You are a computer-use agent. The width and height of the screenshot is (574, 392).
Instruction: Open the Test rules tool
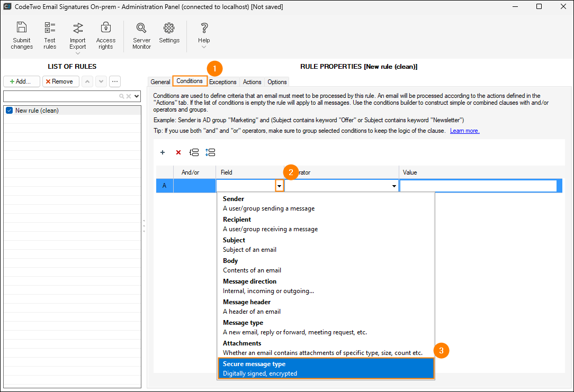click(50, 35)
